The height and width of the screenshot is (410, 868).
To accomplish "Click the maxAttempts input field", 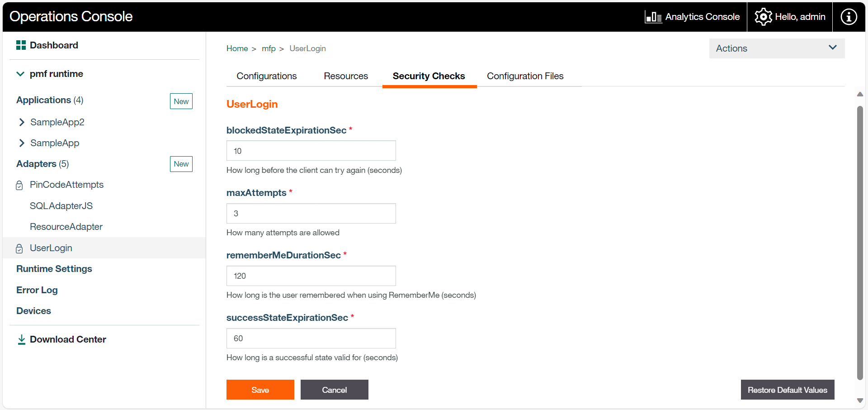I will tap(311, 213).
